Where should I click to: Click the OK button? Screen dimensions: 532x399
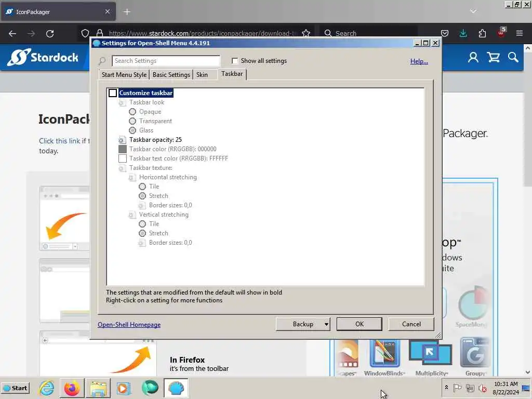click(360, 324)
